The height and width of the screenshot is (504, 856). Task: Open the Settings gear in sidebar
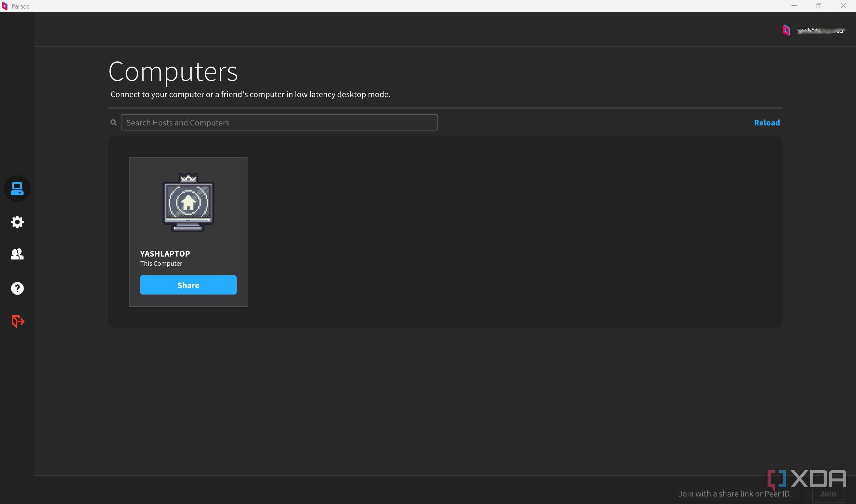(x=17, y=222)
